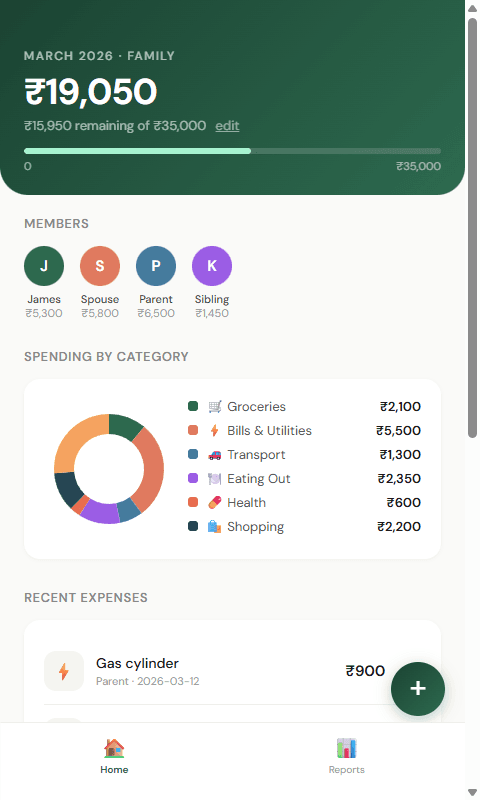The width and height of the screenshot is (480, 800).
Task: Click Spouse's ₹5,800 total
Action: pyautogui.click(x=100, y=313)
